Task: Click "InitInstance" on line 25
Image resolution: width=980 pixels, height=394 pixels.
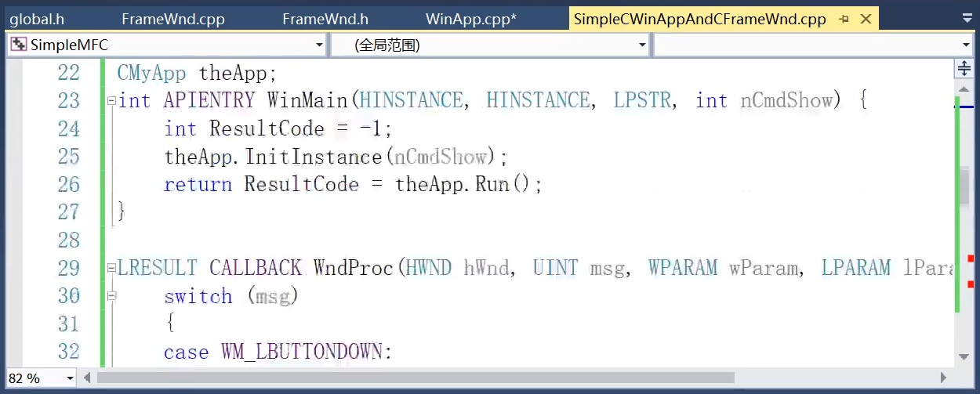Action: tap(314, 157)
